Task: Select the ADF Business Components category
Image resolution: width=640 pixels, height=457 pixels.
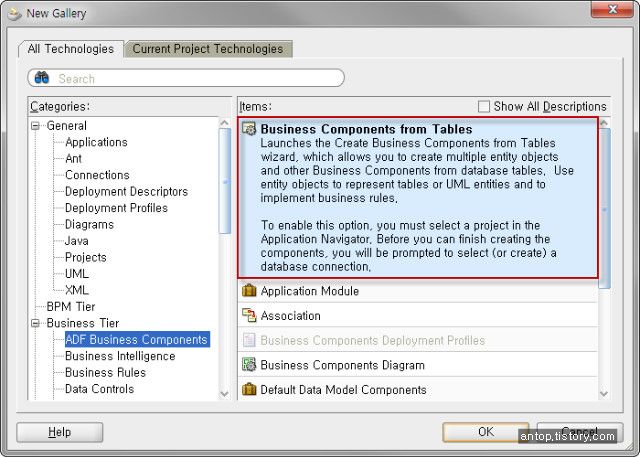Action: [x=137, y=339]
